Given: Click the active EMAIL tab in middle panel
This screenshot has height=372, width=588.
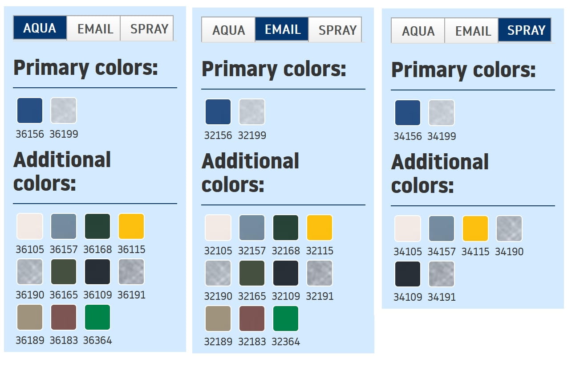Looking at the screenshot, I should click(282, 29).
